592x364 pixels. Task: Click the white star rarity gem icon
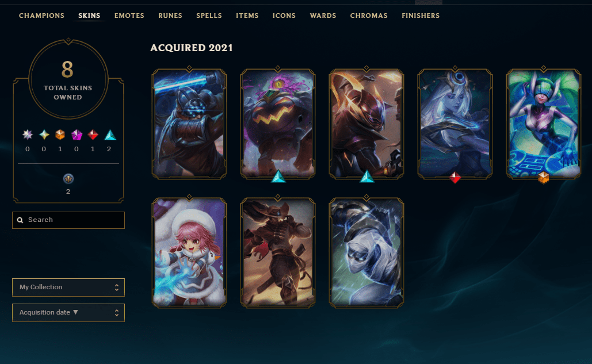[28, 135]
